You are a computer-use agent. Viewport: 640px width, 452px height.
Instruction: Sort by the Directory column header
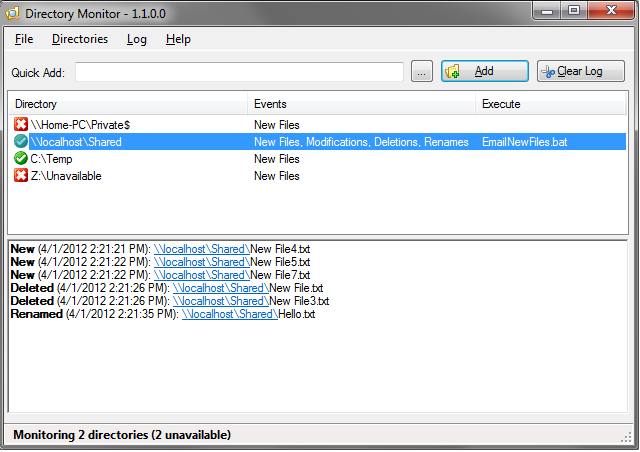(128, 104)
